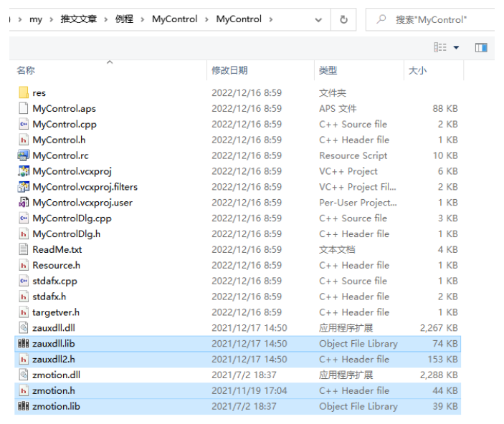The height and width of the screenshot is (424, 504).
Task: Select the zauxdll2.h header icon
Action: tap(24, 360)
